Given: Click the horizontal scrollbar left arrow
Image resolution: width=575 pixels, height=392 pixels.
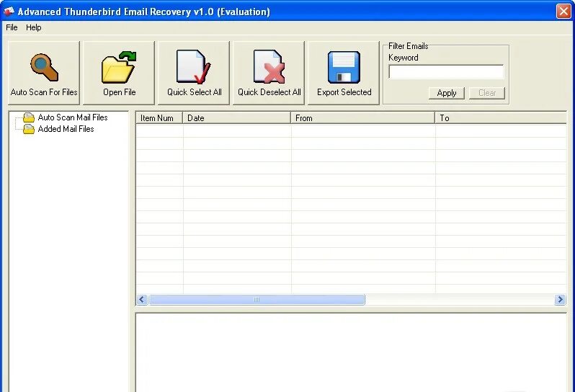Looking at the screenshot, I should (142, 300).
